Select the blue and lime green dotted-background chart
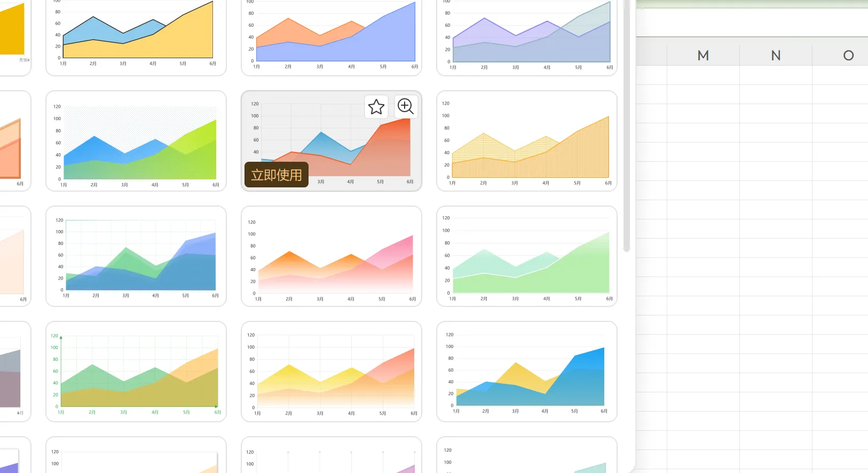Image resolution: width=868 pixels, height=473 pixels. 136,141
